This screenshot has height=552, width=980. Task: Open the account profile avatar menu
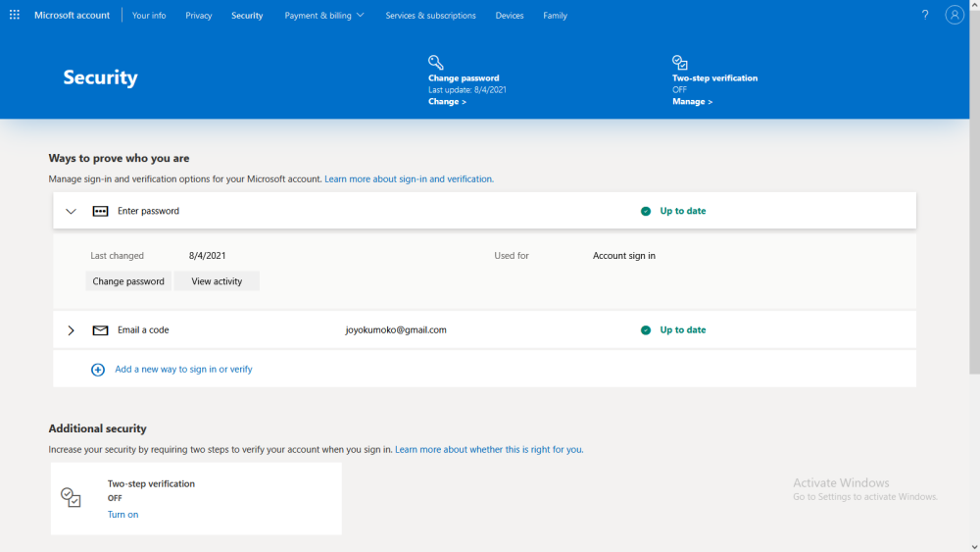coord(955,15)
